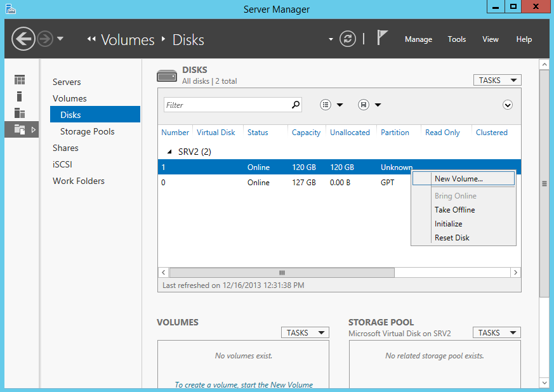Select Initialize in the context menu
Image resolution: width=554 pixels, height=392 pixels.
[449, 224]
